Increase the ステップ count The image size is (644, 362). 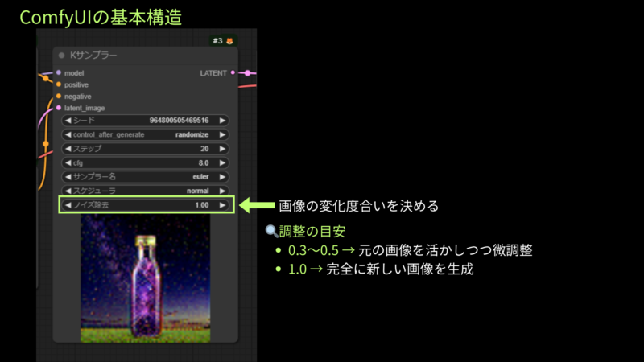point(222,149)
